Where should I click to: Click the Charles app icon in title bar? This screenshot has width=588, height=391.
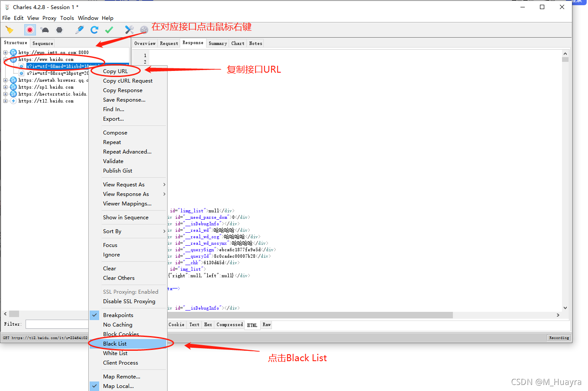point(7,7)
